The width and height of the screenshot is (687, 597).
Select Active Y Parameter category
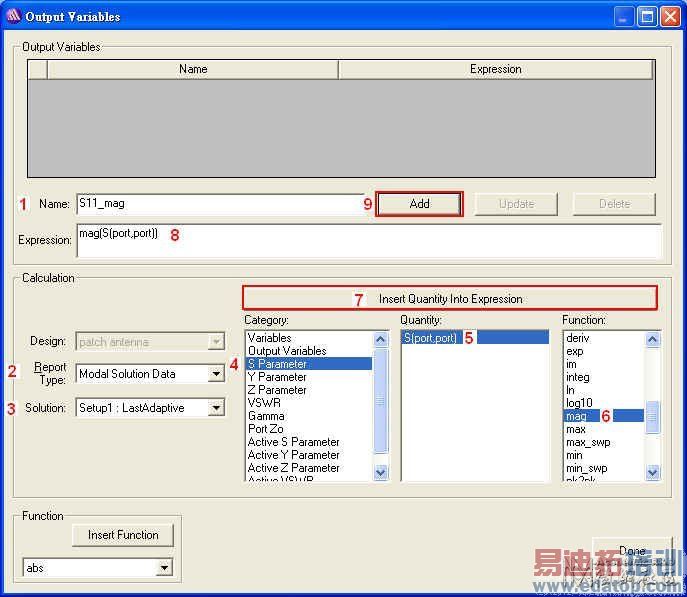(308, 455)
